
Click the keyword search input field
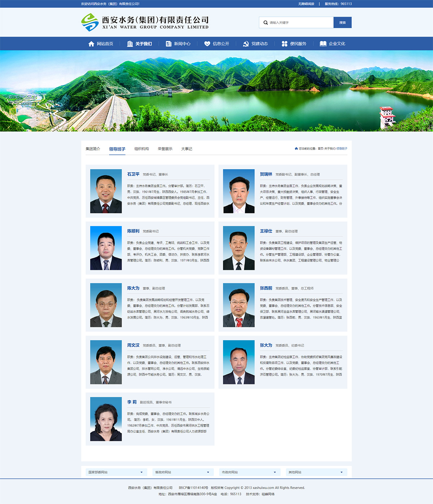[299, 23]
